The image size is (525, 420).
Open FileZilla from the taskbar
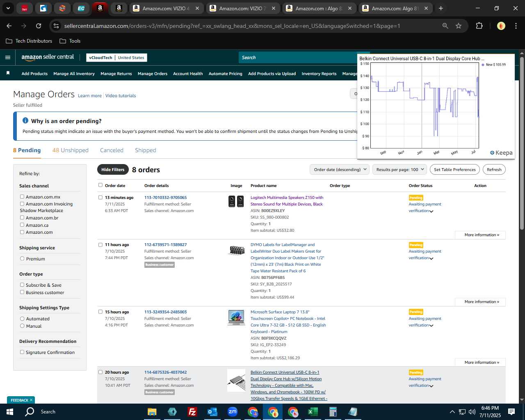(x=192, y=412)
